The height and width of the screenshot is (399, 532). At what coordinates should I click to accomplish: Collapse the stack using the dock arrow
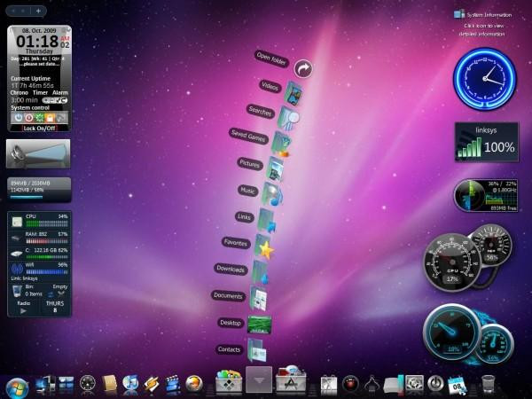pyautogui.click(x=259, y=380)
